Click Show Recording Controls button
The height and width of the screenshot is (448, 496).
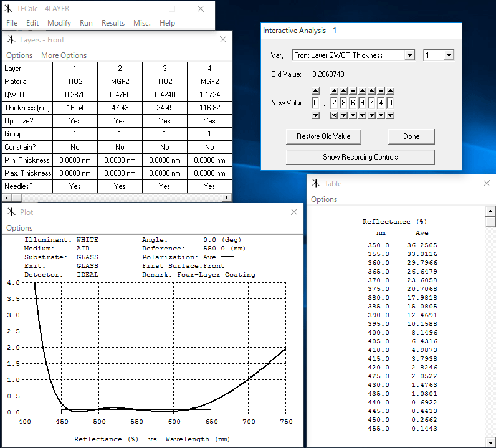[x=360, y=157]
